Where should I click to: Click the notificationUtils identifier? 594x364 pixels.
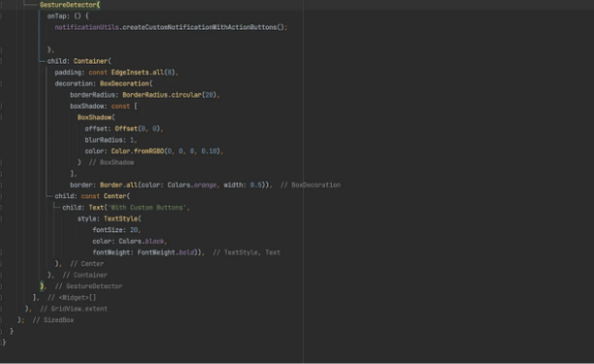tap(86, 27)
